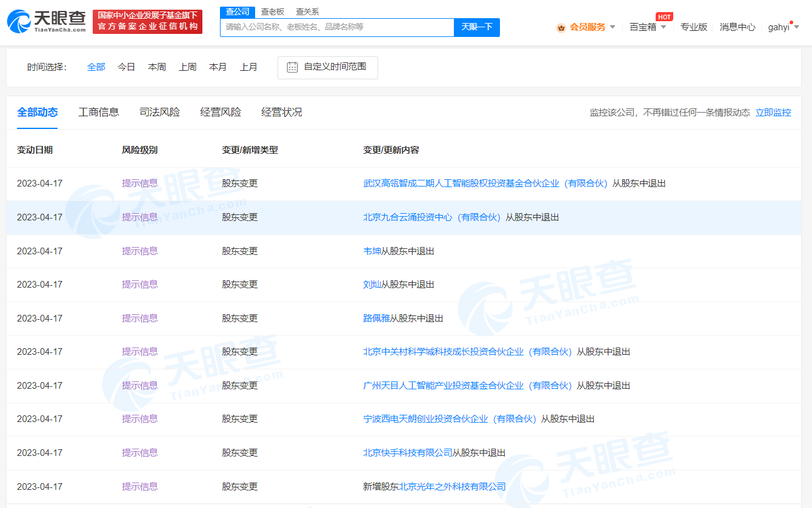The width and height of the screenshot is (812, 508).
Task: Switch to the 司法风险 tab
Action: click(160, 112)
